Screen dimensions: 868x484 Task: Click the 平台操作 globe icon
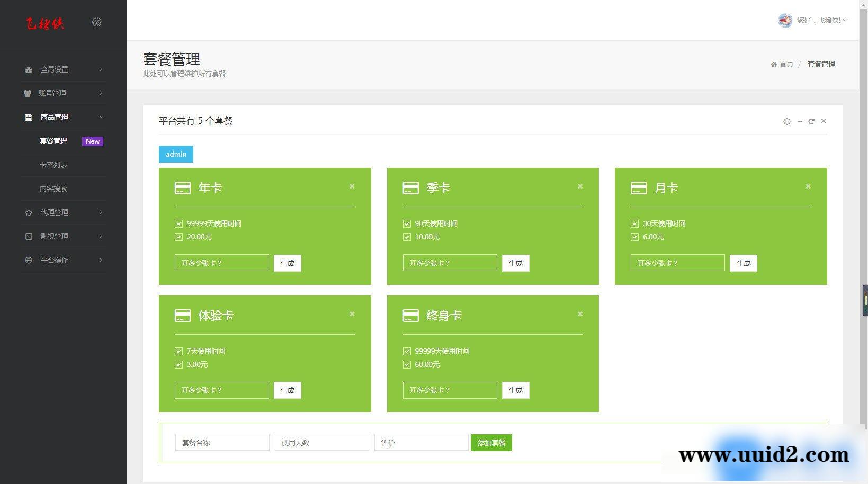[28, 260]
